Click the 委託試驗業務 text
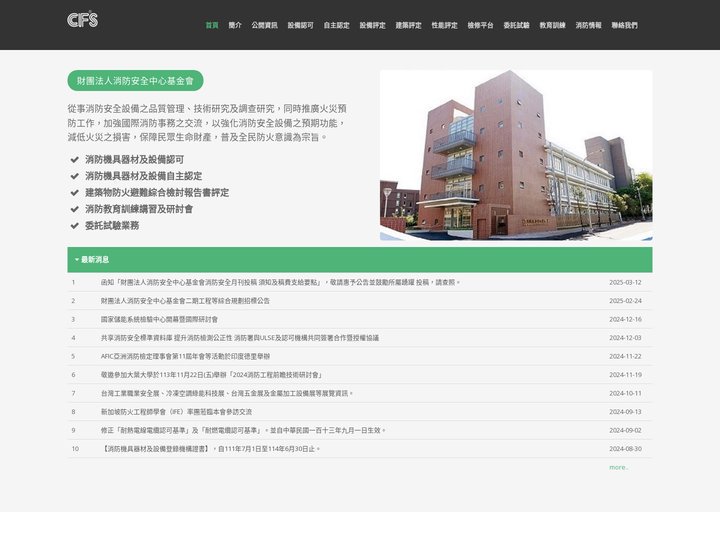Image resolution: width=720 pixels, height=540 pixels. [112, 226]
